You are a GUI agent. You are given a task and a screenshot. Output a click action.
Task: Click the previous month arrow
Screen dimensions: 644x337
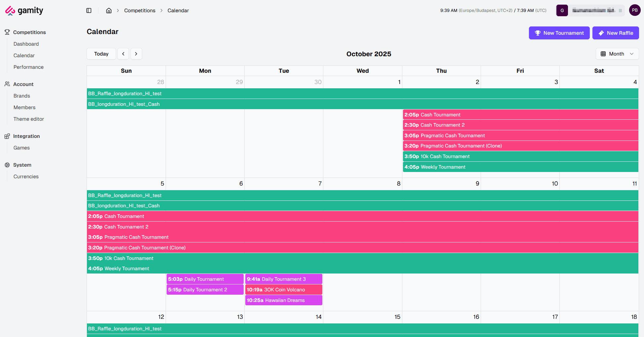pos(123,54)
